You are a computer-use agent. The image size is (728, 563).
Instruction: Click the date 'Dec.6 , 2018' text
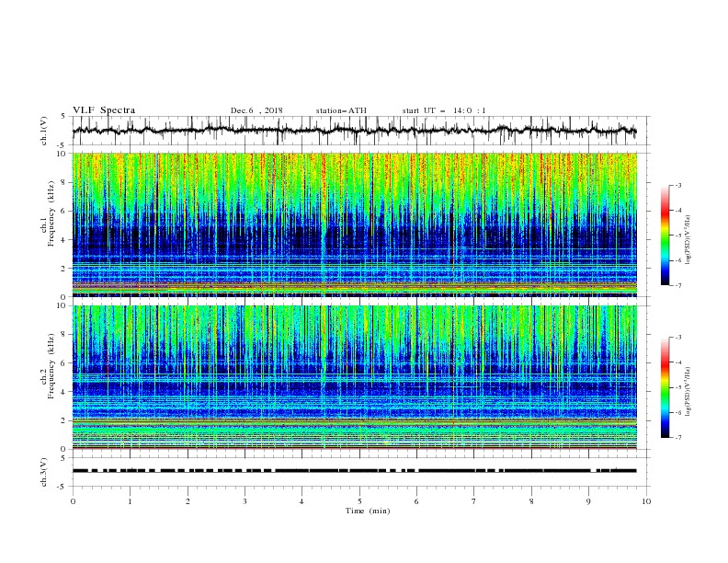[256, 110]
